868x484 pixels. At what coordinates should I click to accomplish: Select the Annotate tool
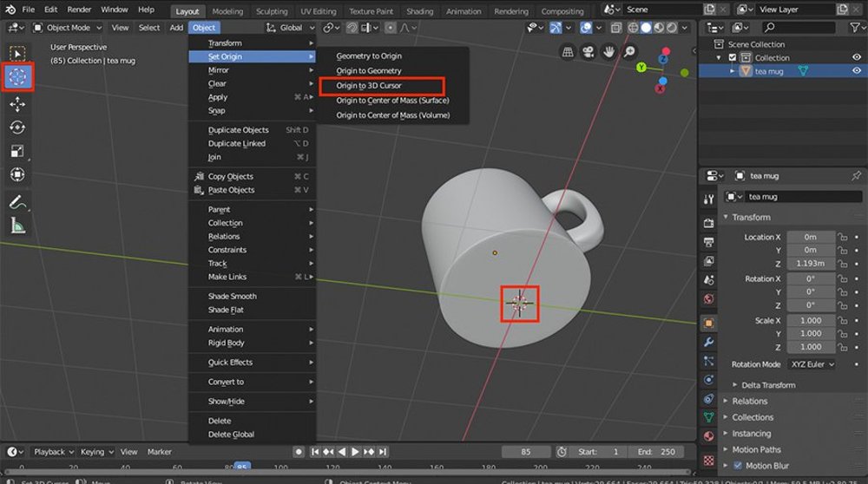(17, 202)
